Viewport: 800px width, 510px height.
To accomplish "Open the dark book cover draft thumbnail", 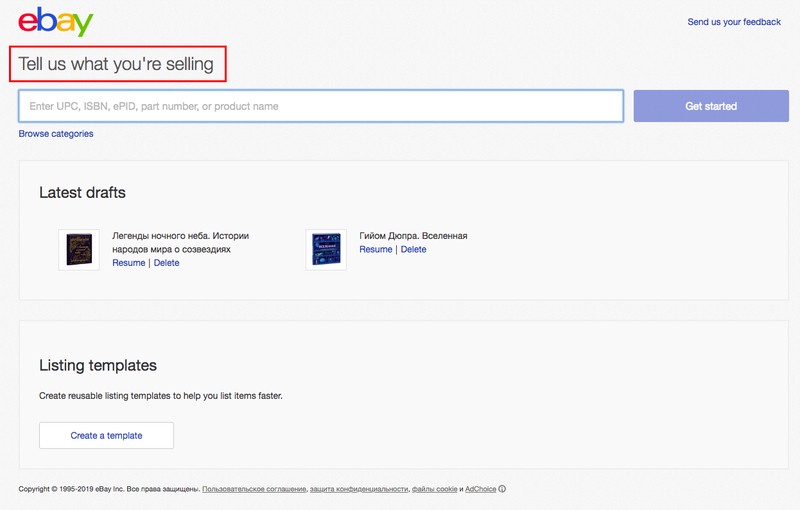I will (79, 249).
